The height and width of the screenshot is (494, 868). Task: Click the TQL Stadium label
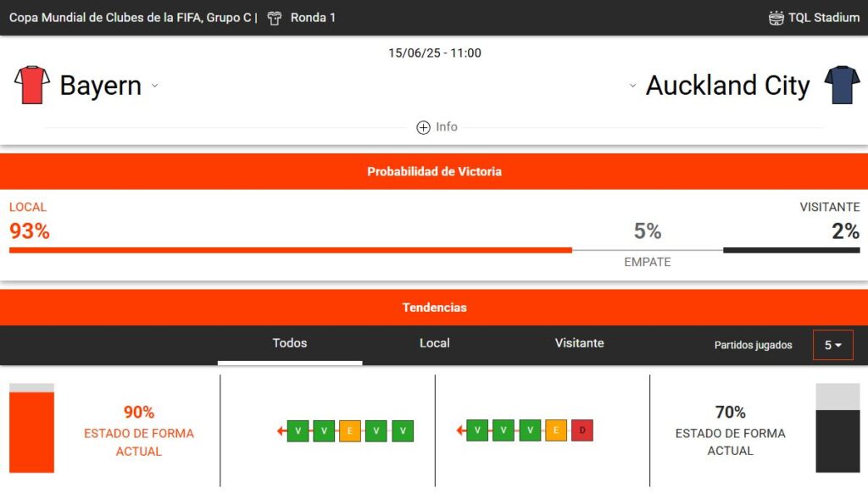pyautogui.click(x=824, y=18)
